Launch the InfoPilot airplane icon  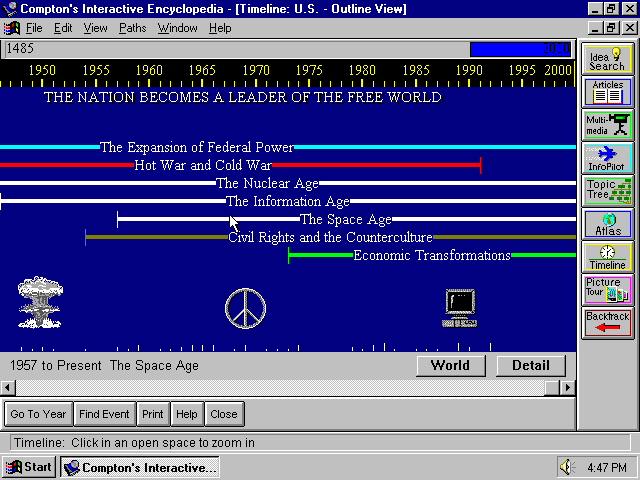[x=607, y=158]
